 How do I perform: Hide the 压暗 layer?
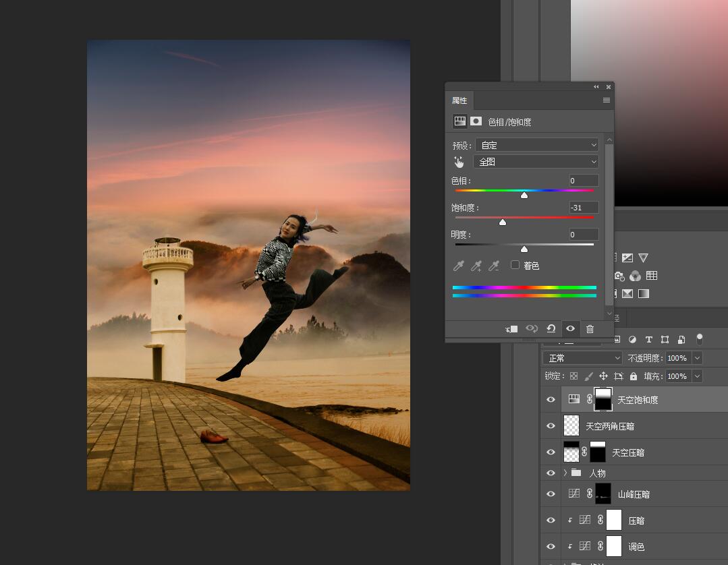(x=551, y=520)
